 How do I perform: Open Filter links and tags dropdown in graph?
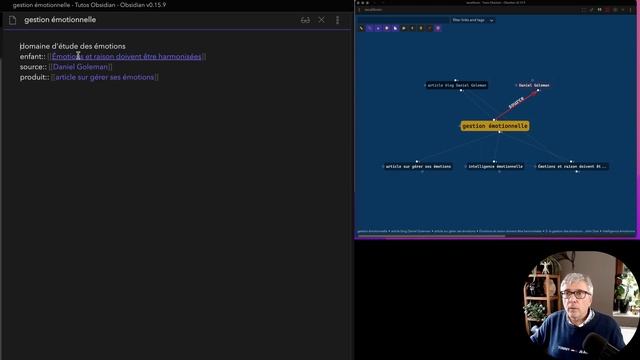pos(473,20)
